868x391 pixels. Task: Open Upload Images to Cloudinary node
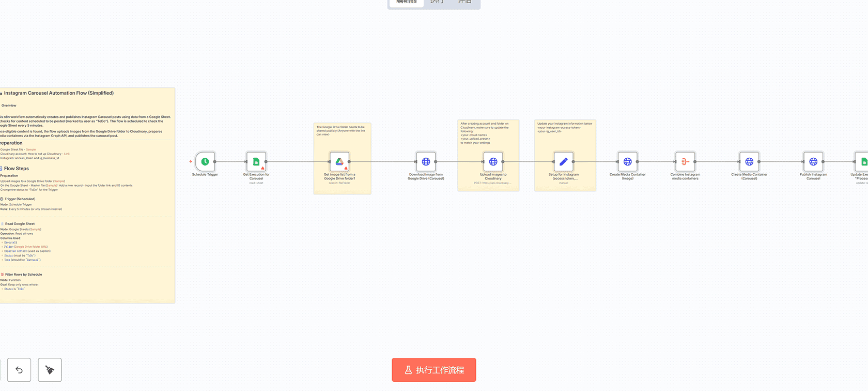(493, 162)
